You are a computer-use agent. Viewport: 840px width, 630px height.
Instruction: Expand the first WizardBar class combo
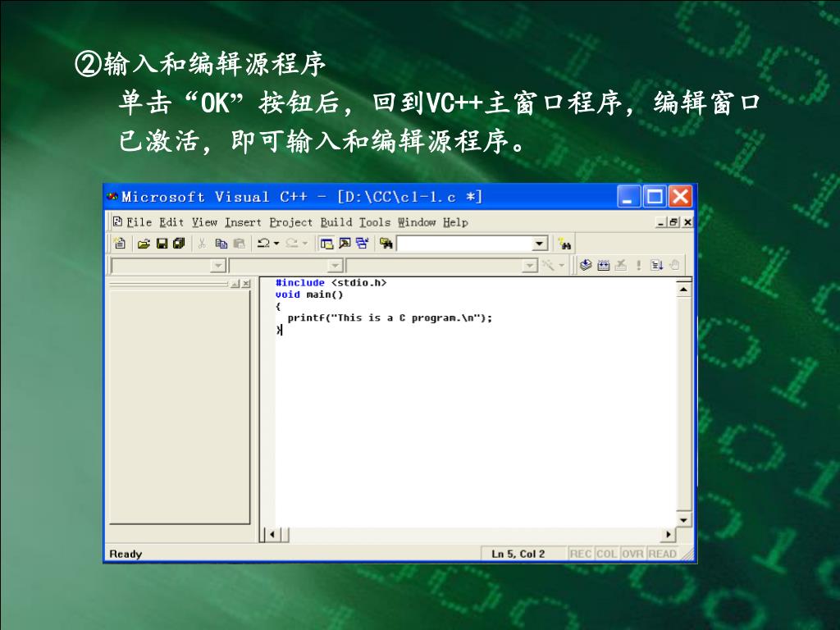pos(217,265)
